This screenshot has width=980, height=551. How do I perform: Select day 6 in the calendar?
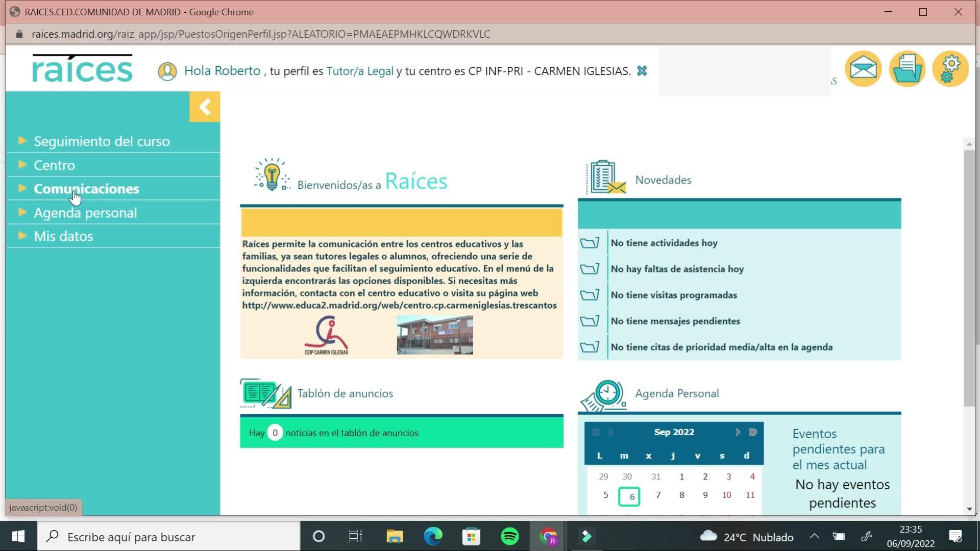click(629, 496)
